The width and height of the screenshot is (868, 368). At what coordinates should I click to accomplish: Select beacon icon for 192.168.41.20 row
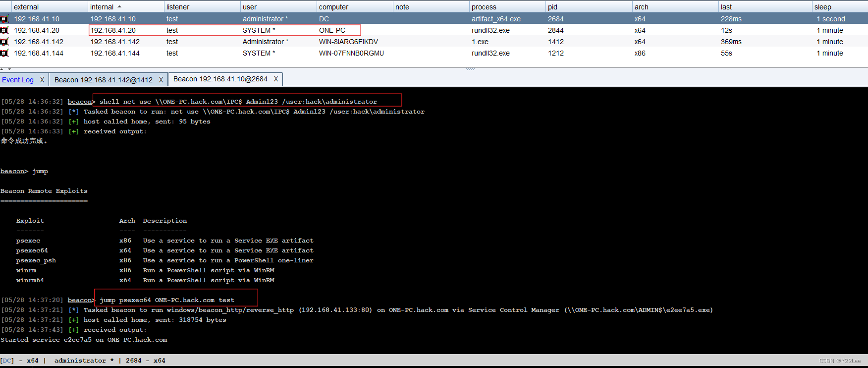coord(4,30)
